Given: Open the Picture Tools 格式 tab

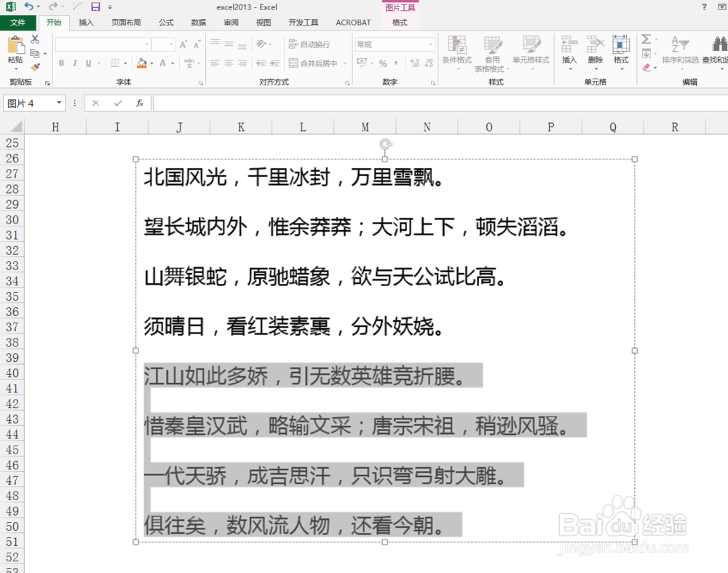Looking at the screenshot, I should coord(400,23).
